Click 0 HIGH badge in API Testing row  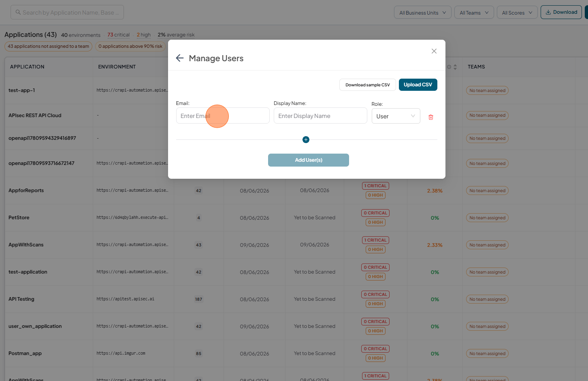(x=375, y=304)
